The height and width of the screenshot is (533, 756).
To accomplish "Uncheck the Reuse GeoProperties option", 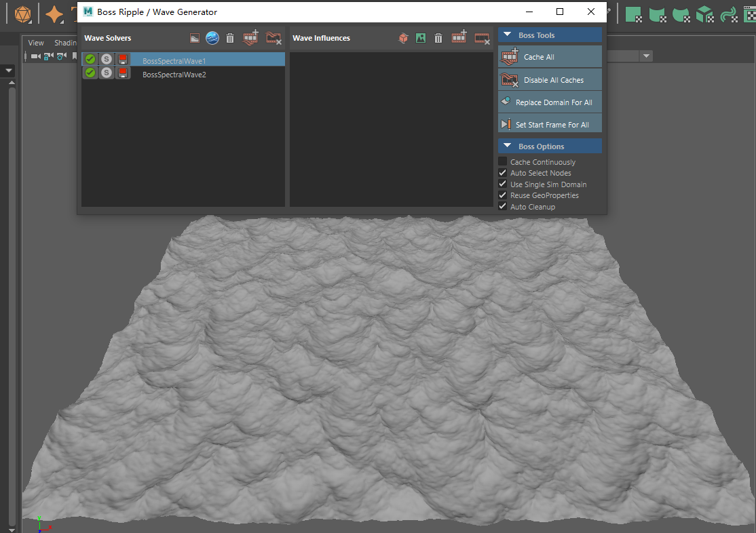I will pos(502,195).
